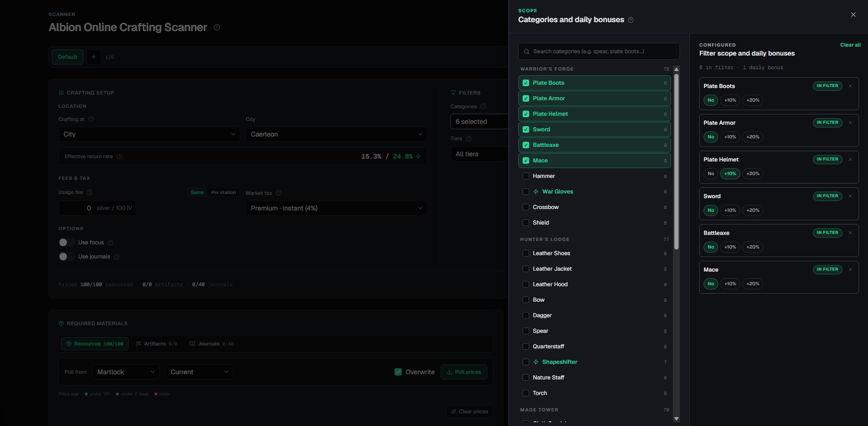The height and width of the screenshot is (426, 868).
Task: Remove Sword from configured list
Action: click(850, 196)
